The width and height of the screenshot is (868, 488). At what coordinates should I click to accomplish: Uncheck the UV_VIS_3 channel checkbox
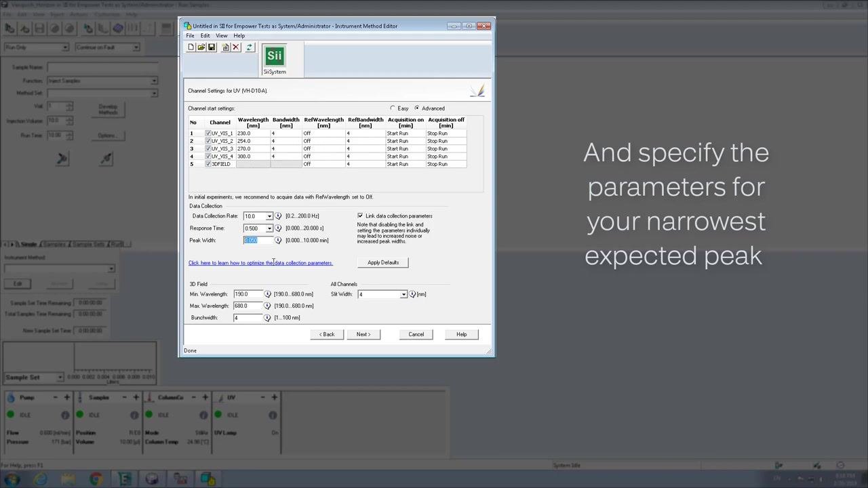coord(208,148)
